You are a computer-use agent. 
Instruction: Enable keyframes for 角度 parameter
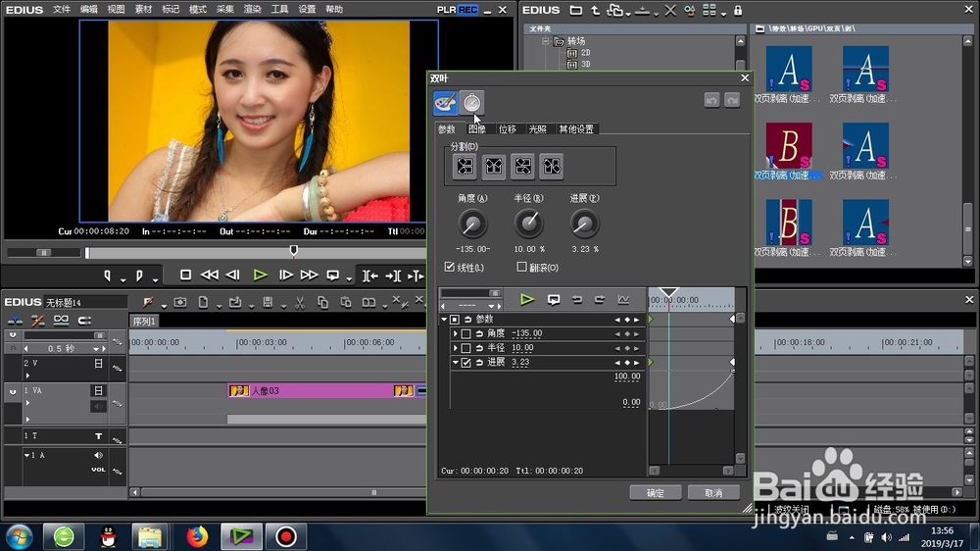(x=466, y=334)
